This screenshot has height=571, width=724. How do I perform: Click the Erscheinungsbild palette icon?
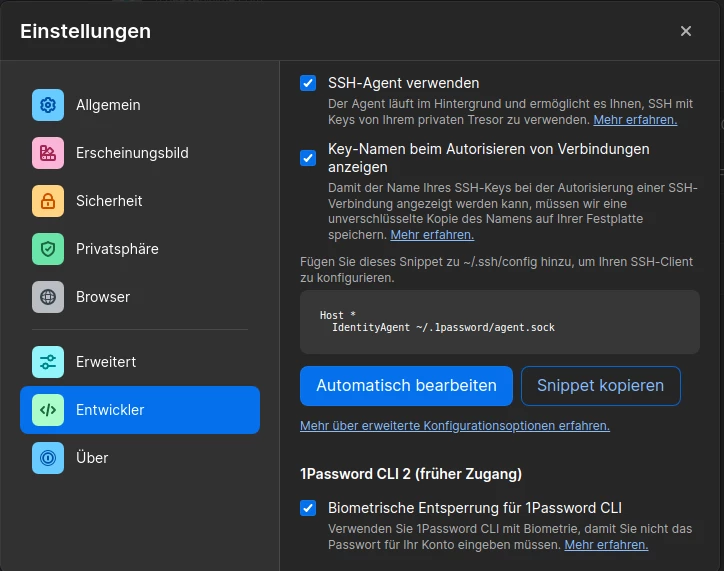click(x=48, y=153)
